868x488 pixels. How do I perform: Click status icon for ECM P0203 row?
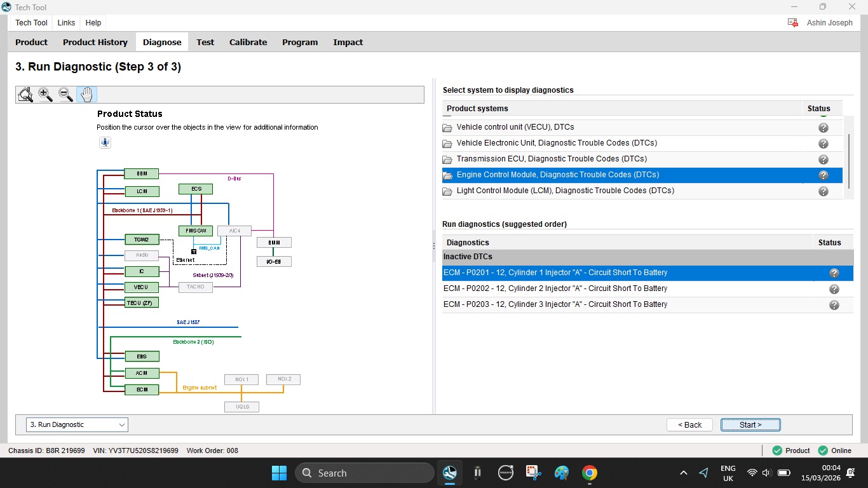[834, 305]
